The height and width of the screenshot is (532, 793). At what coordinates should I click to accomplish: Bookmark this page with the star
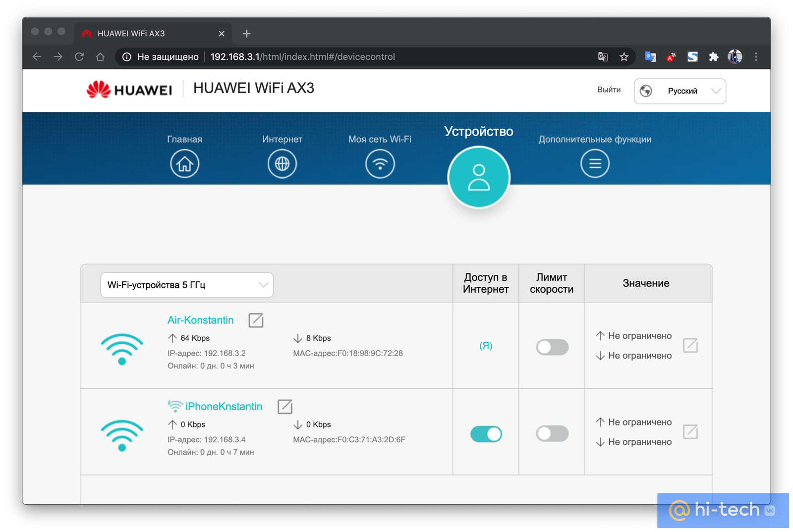point(624,57)
